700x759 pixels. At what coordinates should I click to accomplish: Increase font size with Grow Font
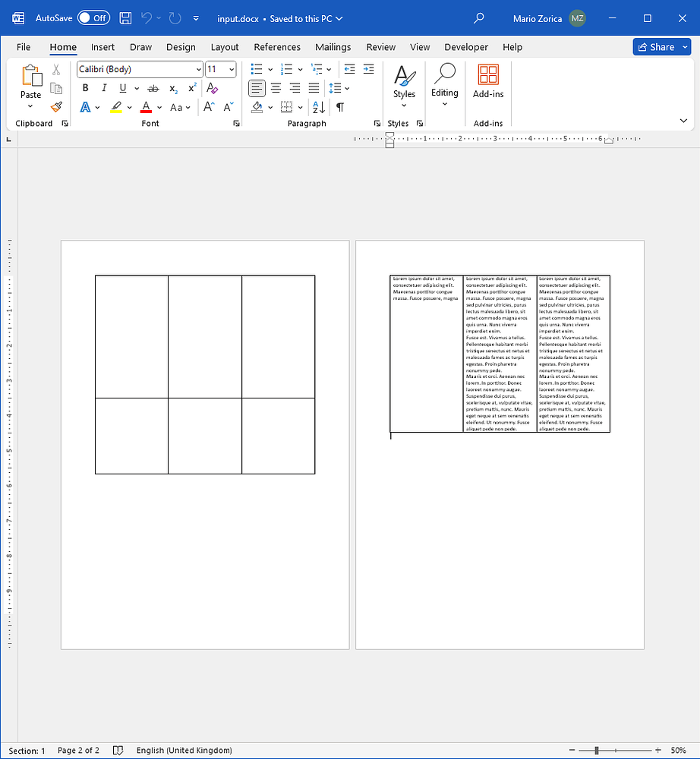(209, 107)
